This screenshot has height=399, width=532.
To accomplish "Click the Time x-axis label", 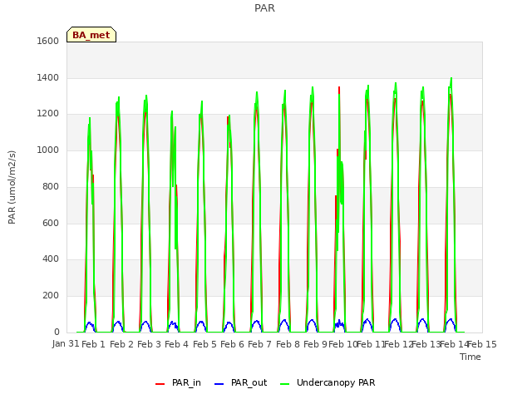I will click(x=470, y=357).
